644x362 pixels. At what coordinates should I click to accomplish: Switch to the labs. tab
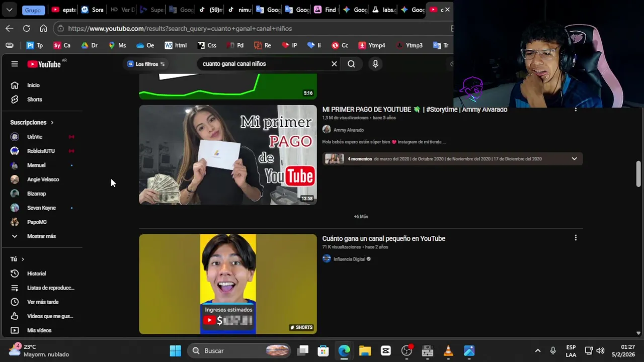click(384, 10)
